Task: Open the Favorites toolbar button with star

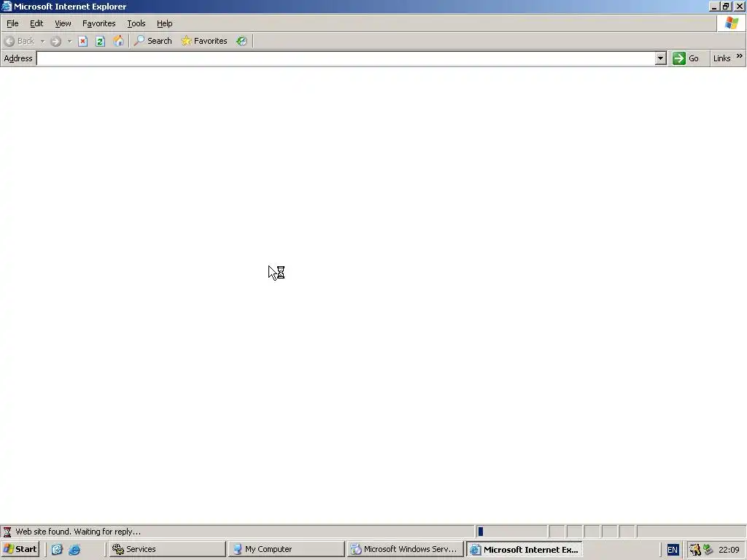Action: 204,41
